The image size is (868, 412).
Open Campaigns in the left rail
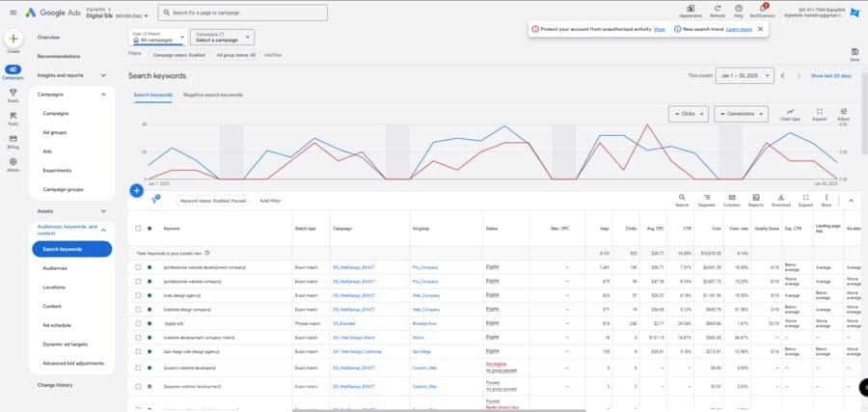pos(14,72)
